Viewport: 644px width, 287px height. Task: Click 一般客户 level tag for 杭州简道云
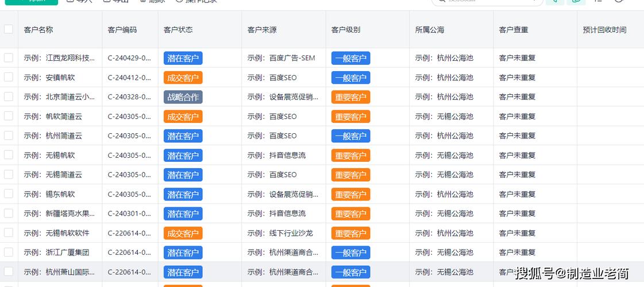pyautogui.click(x=351, y=136)
